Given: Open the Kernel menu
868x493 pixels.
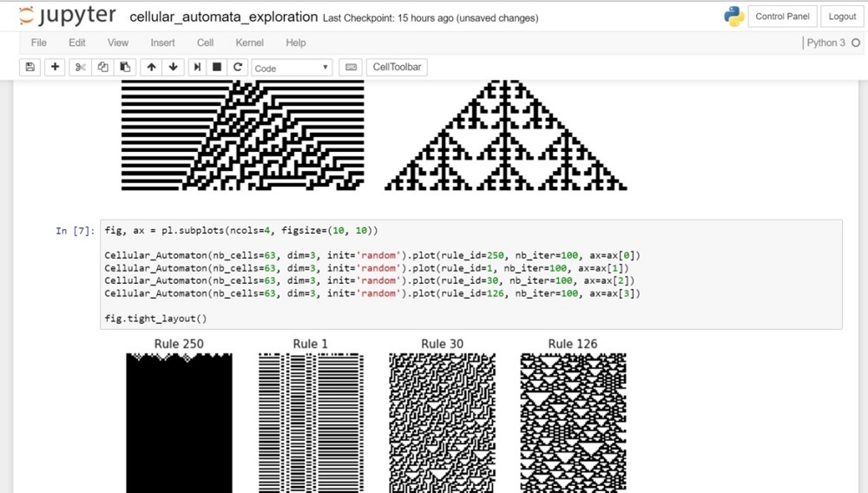Looking at the screenshot, I should point(249,43).
